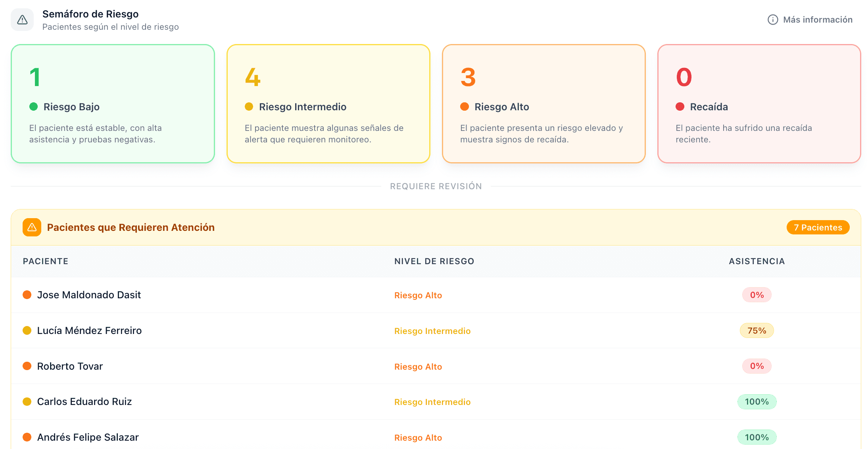Toggle the orange risk indicator for Roberto Tovar
The image size is (868, 449).
click(x=27, y=366)
